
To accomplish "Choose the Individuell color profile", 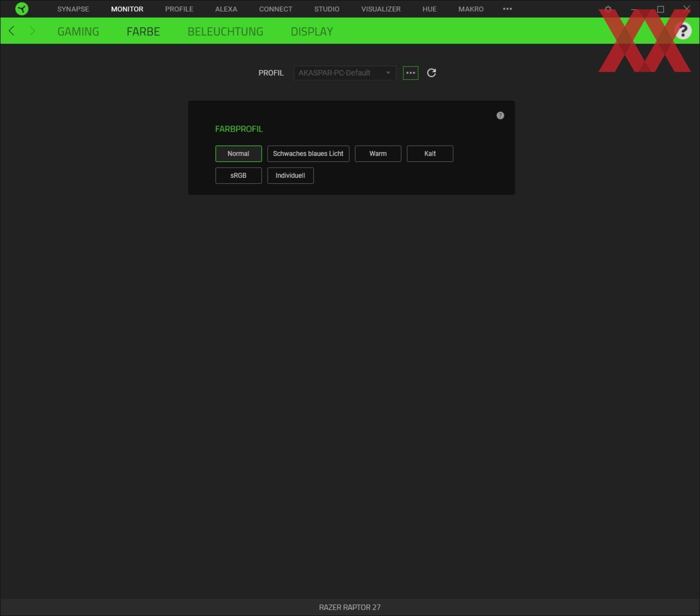I will 290,176.
